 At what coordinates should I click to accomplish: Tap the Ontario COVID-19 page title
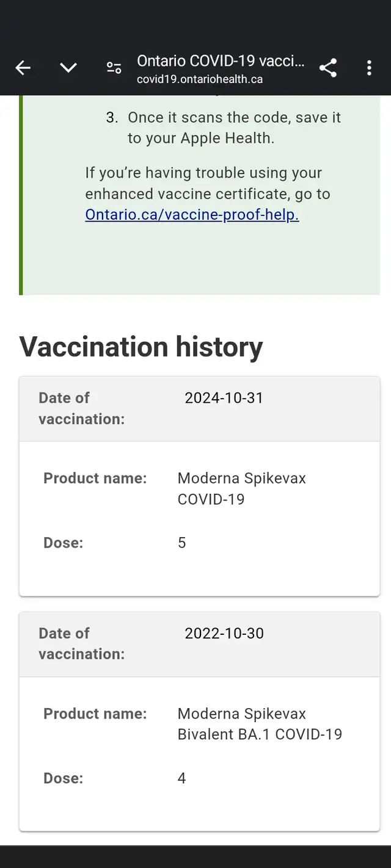221,61
